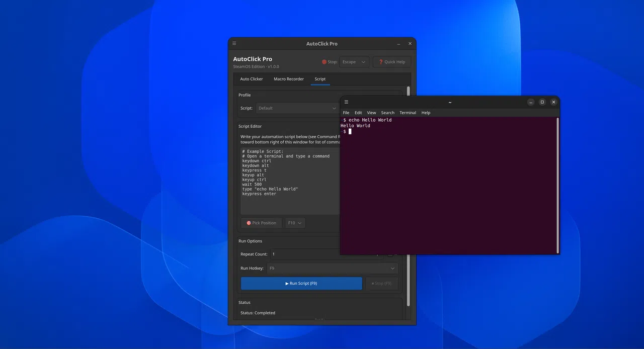Click the disabled Stop (F9) button
Viewport: 644px width, 349px height.
pos(381,283)
